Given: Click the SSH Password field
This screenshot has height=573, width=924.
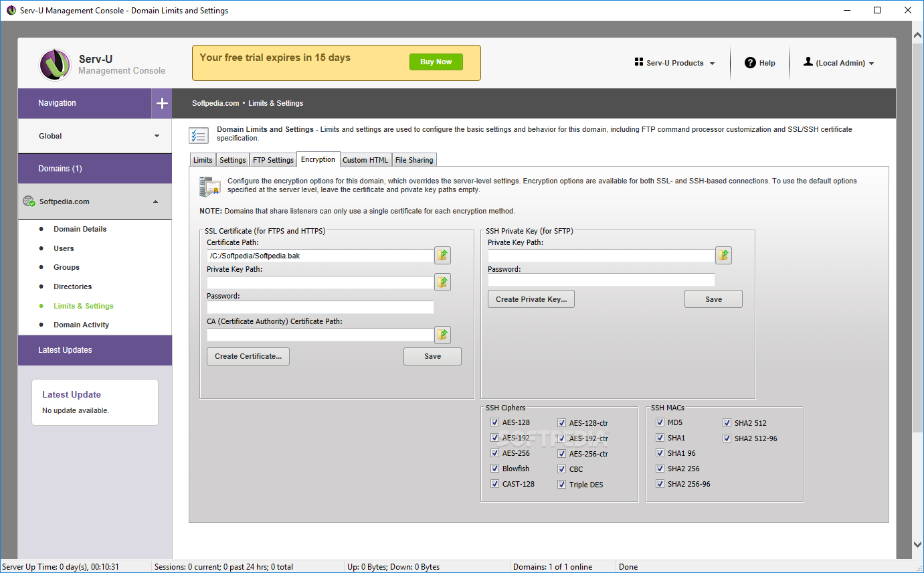Looking at the screenshot, I should coord(602,280).
